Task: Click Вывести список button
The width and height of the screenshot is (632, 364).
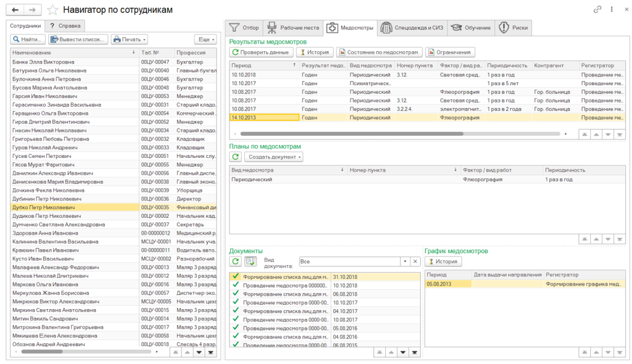Action: pyautogui.click(x=78, y=39)
